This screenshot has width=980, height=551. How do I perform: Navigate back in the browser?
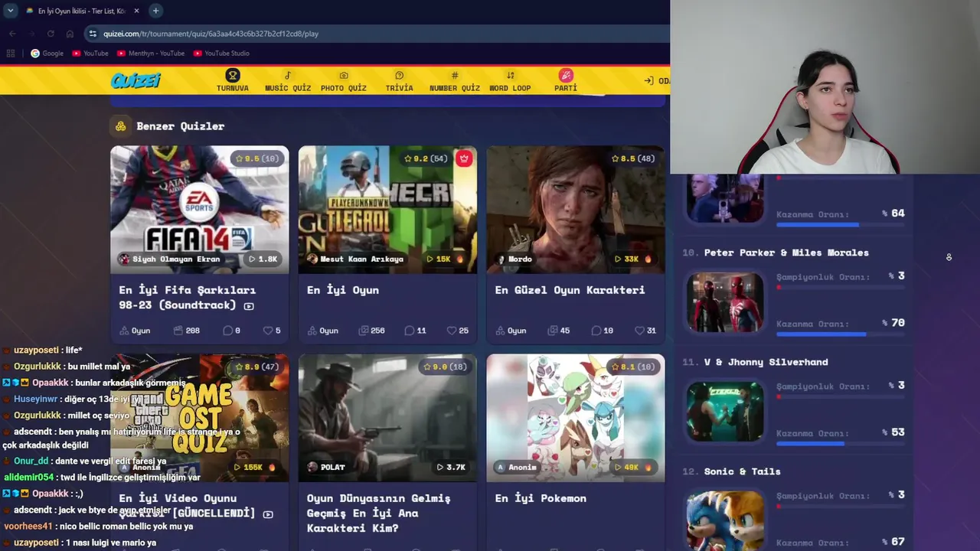[x=12, y=34]
